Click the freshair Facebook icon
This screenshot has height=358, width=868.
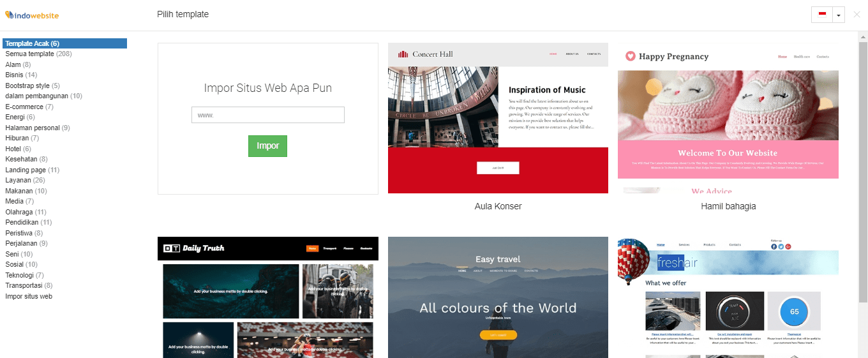click(x=774, y=246)
